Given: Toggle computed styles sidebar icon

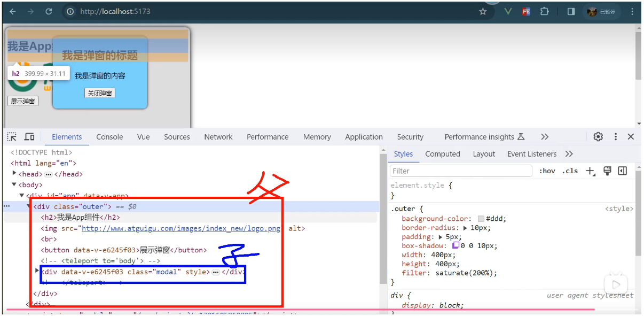Looking at the screenshot, I should pyautogui.click(x=622, y=171).
